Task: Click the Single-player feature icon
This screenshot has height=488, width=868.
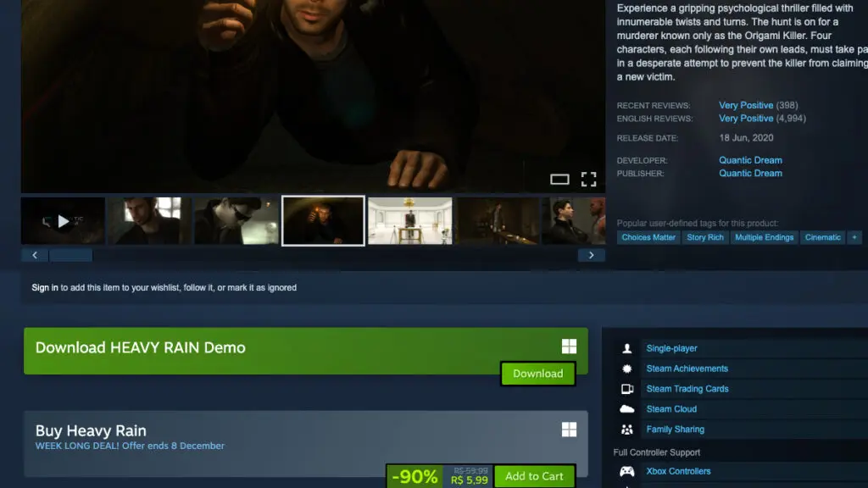Action: click(626, 348)
